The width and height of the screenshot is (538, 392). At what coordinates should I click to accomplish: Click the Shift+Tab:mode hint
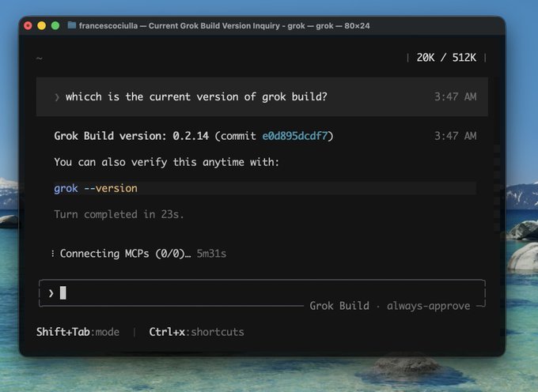tap(78, 332)
